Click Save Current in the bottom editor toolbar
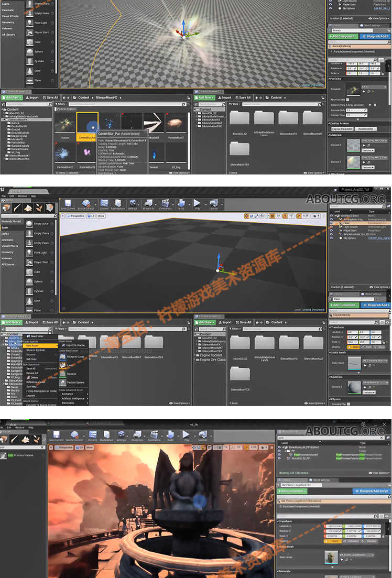 (x=57, y=435)
